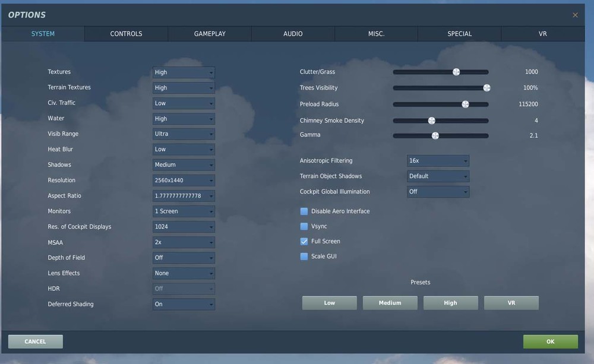Expand the Heat Blur dropdown
Image resolution: width=594 pixels, height=364 pixels.
184,150
